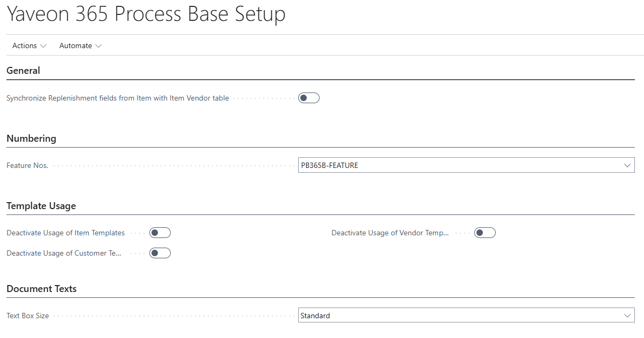Collapse the Document Texts section header
This screenshot has height=338, width=644.
click(x=42, y=289)
